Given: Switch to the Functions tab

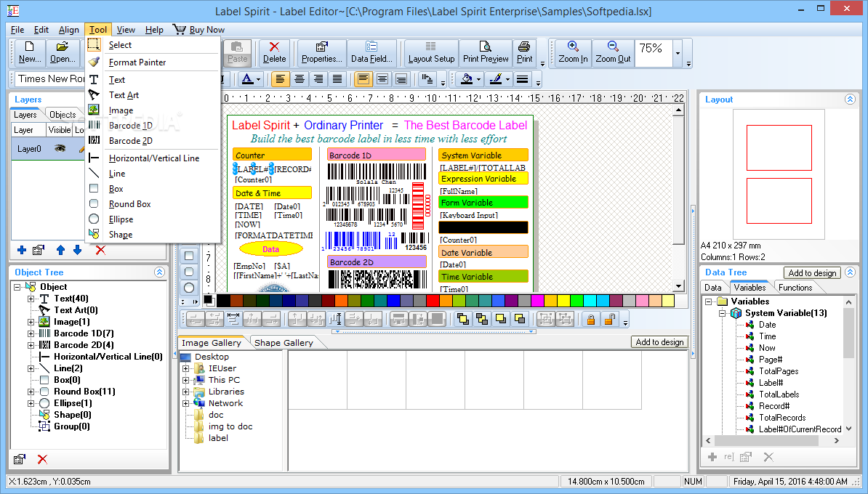Looking at the screenshot, I should point(795,288).
